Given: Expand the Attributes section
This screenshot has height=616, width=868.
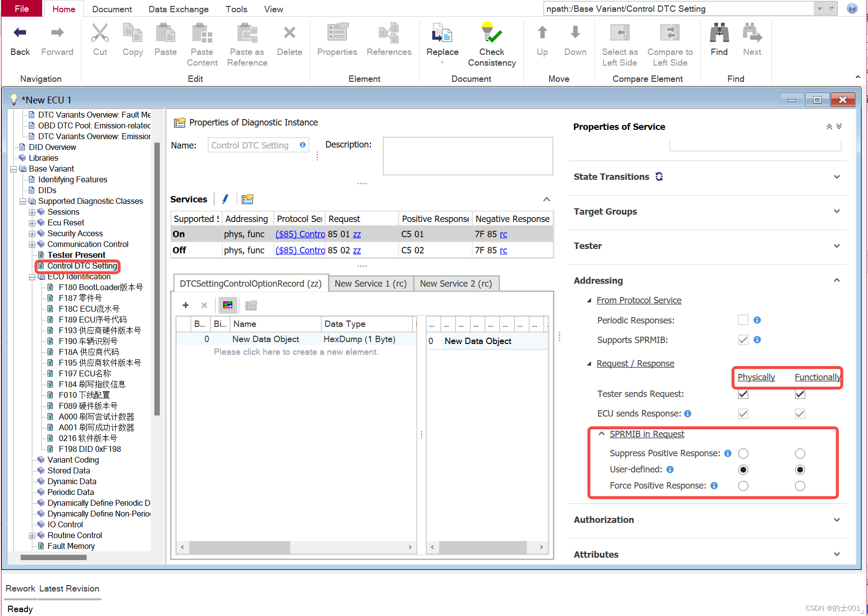Looking at the screenshot, I should (x=837, y=554).
